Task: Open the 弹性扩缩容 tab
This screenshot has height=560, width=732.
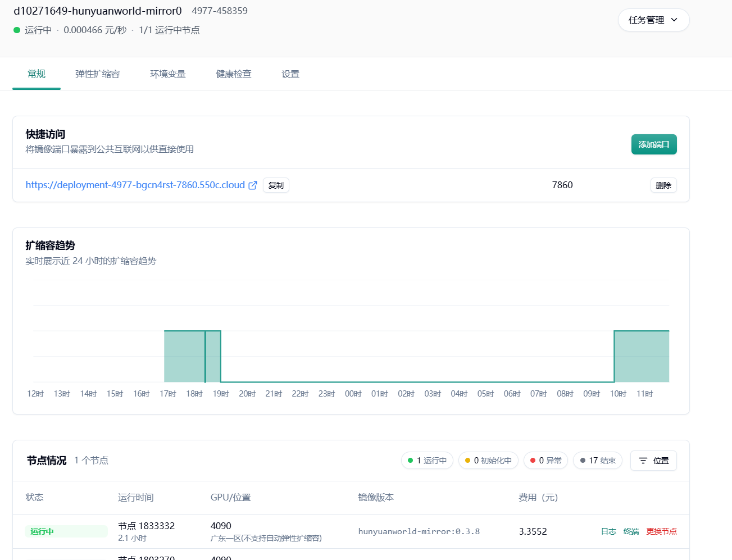Action: click(97, 74)
